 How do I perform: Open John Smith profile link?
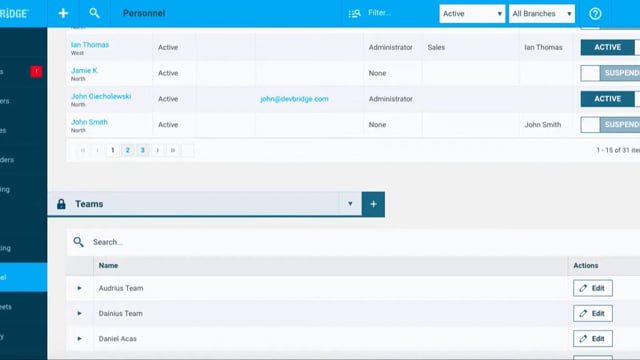(x=89, y=122)
